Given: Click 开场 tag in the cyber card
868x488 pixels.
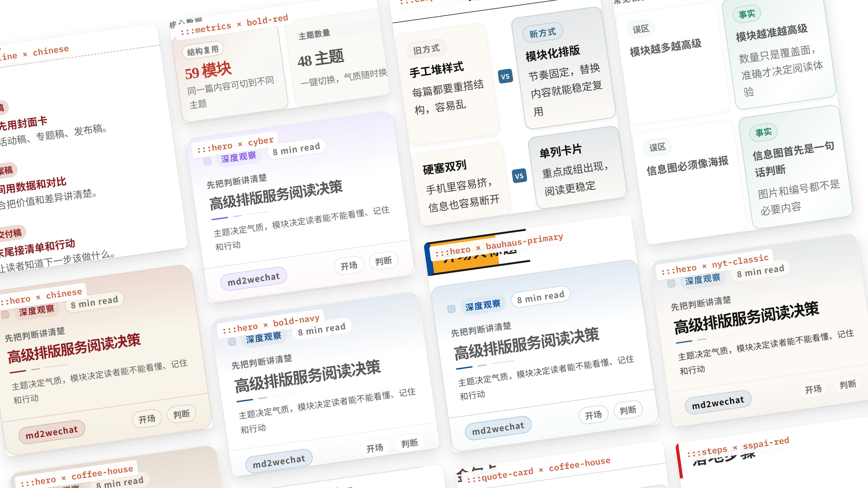Looking at the screenshot, I should pyautogui.click(x=349, y=266).
